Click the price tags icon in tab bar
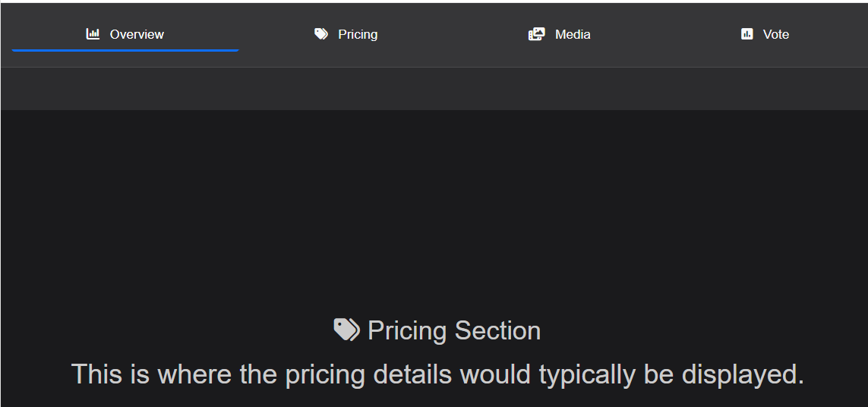This screenshot has width=868, height=407. [321, 34]
